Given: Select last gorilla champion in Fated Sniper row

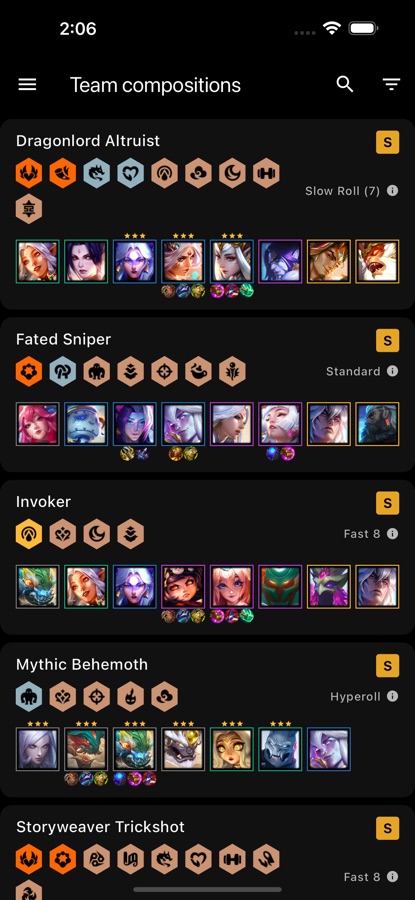Looking at the screenshot, I should (377, 424).
